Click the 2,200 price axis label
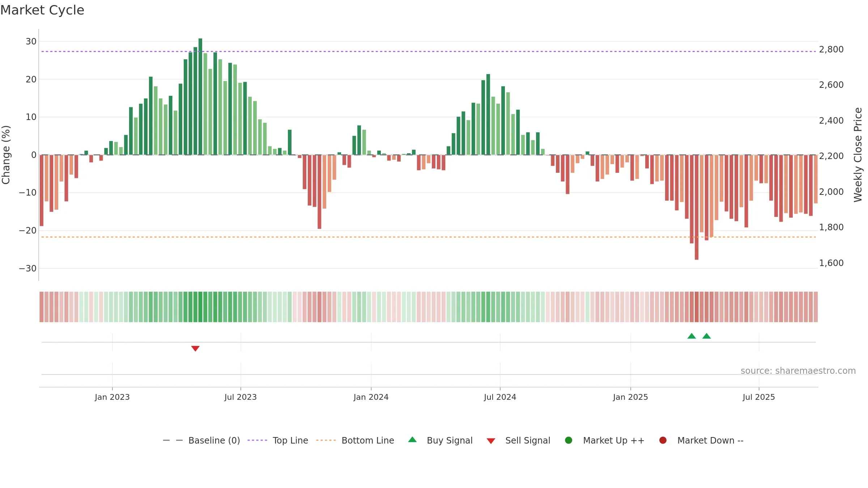868x488 pixels. click(831, 156)
